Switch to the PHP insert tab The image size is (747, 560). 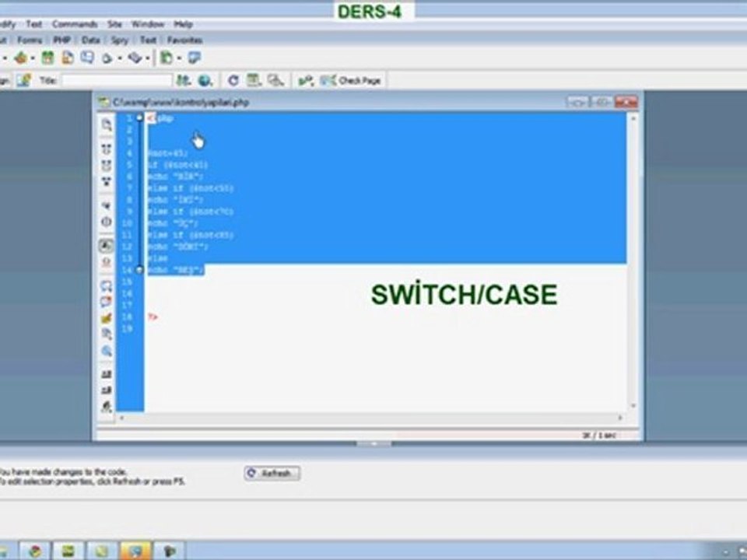[x=62, y=40]
